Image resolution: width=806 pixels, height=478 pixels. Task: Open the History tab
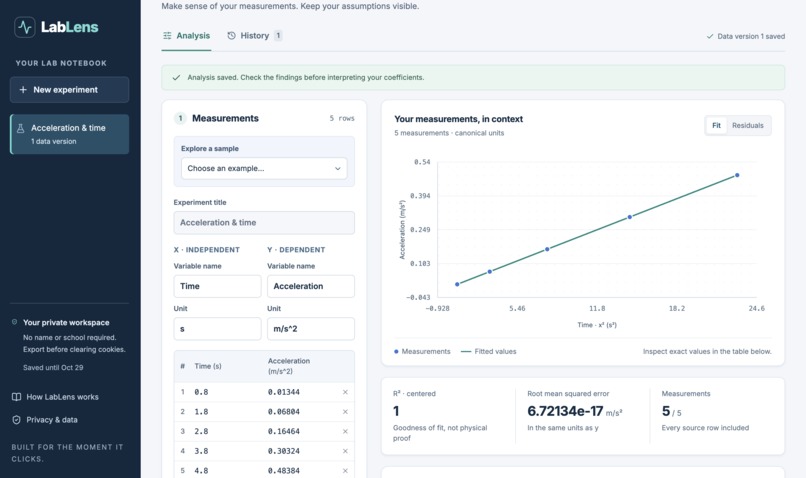click(x=254, y=35)
